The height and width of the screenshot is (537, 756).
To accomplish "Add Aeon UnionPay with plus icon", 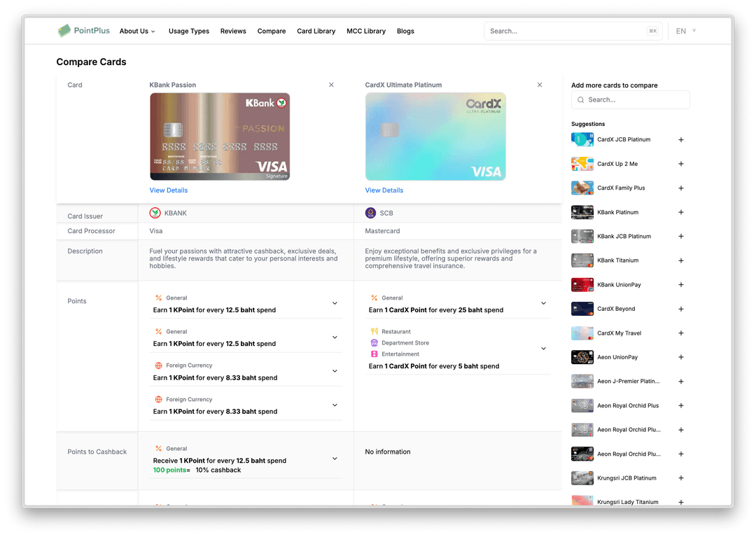I will click(681, 358).
